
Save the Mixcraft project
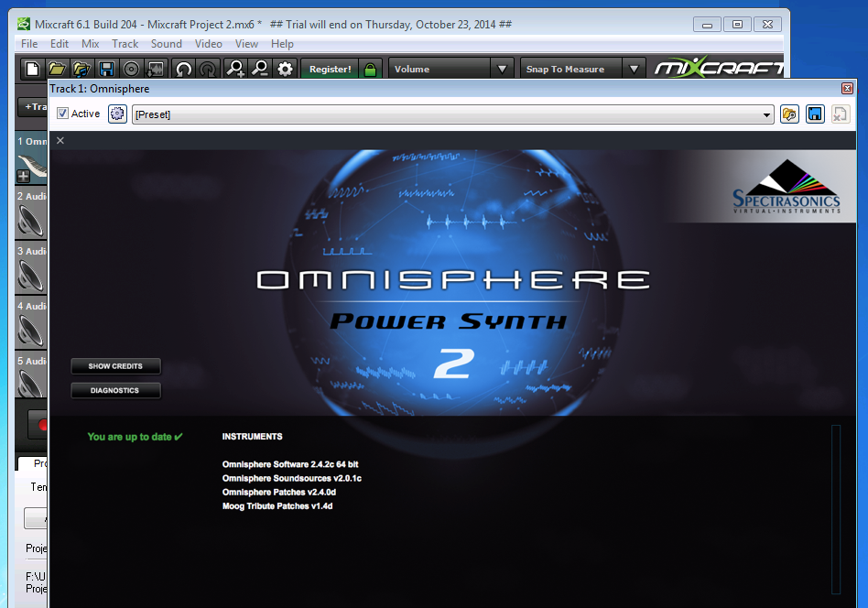(106, 70)
